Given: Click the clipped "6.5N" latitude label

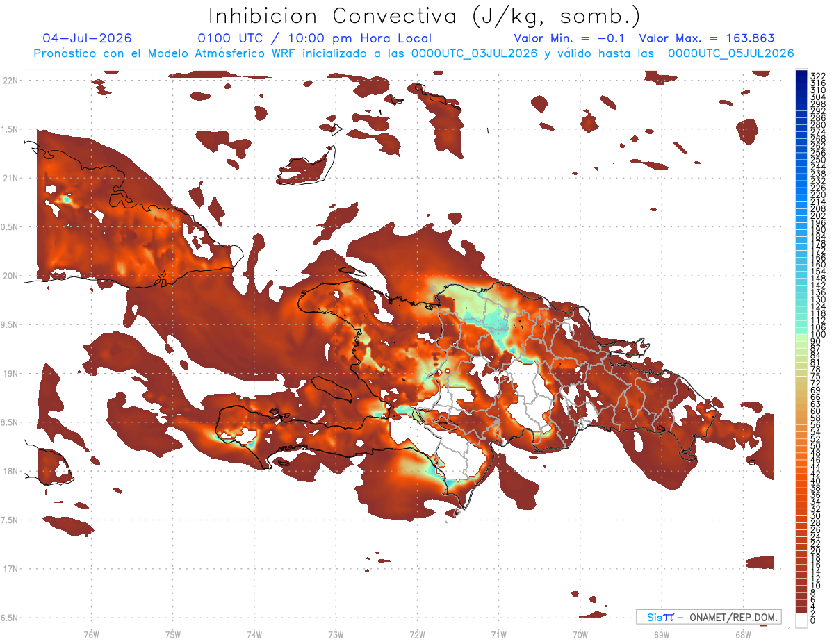Looking at the screenshot, I should click(x=10, y=618).
